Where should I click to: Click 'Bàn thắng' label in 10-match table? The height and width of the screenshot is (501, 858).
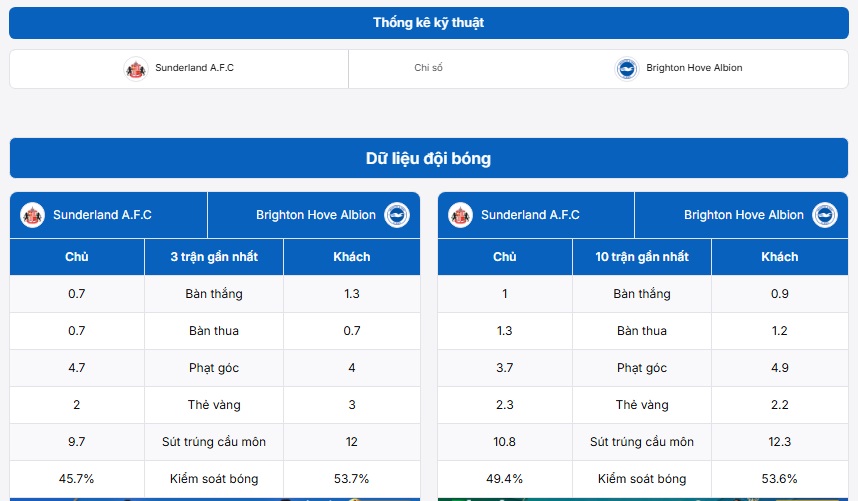click(x=642, y=294)
